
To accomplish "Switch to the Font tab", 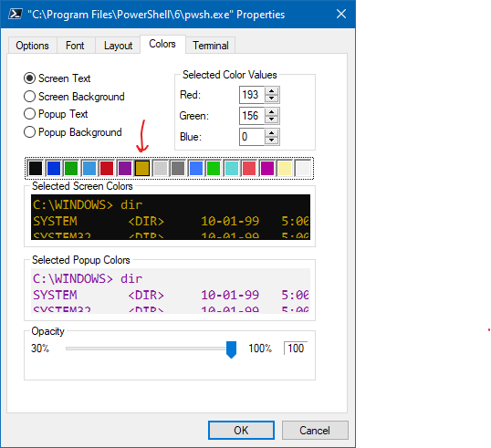I will [x=75, y=46].
